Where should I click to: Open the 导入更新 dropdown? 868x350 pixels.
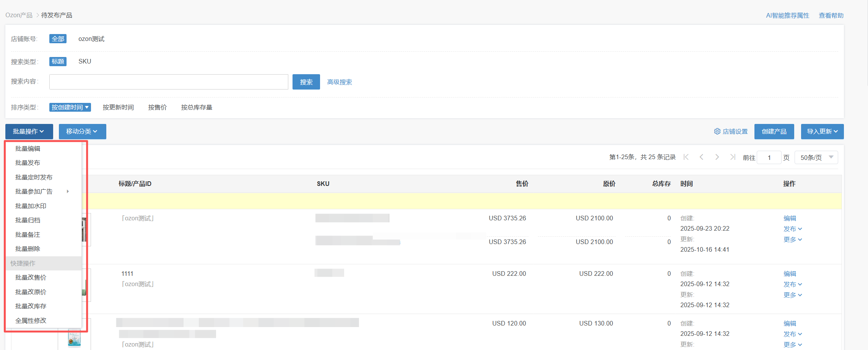[822, 132]
